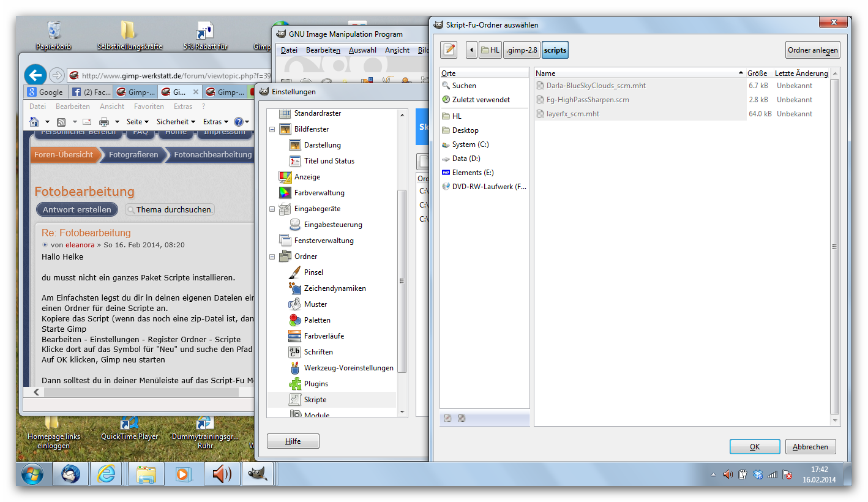Open the Farbverwaltung settings page
This screenshot has height=502, width=868.
319,193
